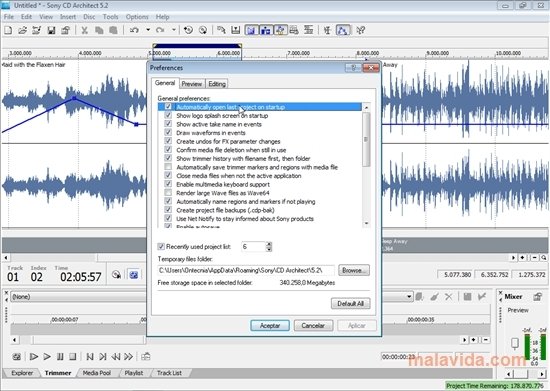Viewport: 550px width, 391px height.
Task: Open the File menu
Action: point(9,17)
